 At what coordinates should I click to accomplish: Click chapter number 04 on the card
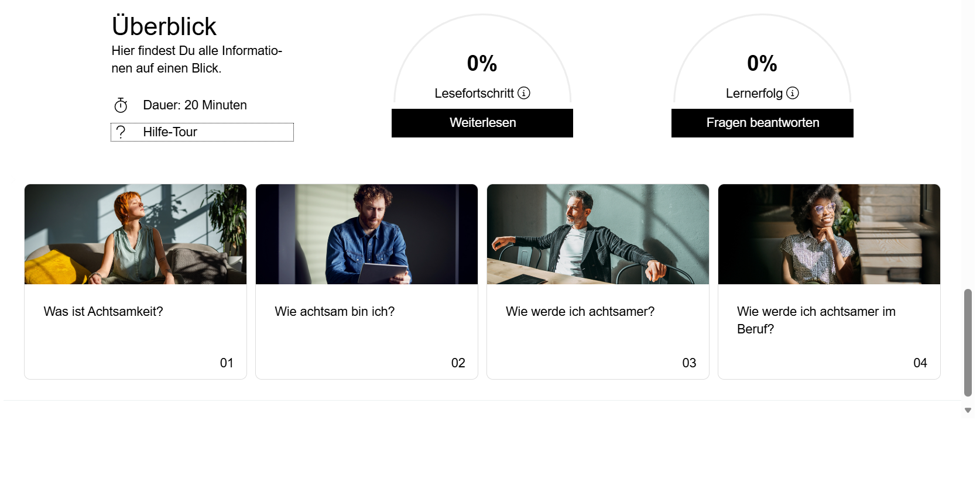(920, 363)
